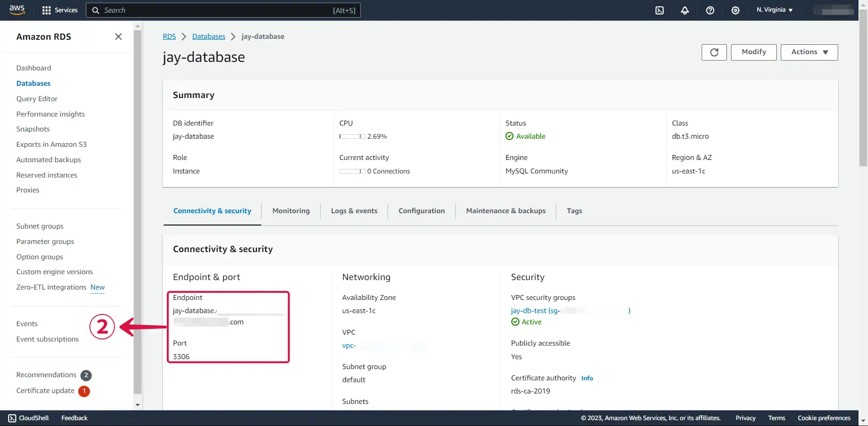Viewport: 868px width, 426px height.
Task: Switch to the Configuration tab
Action: pos(422,211)
